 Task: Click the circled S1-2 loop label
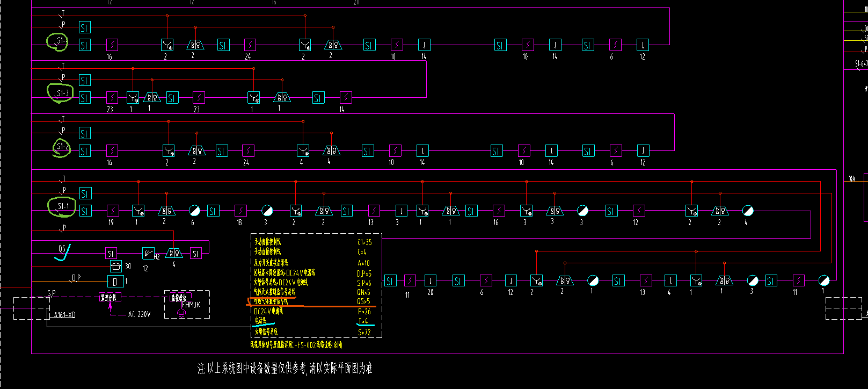tap(62, 146)
